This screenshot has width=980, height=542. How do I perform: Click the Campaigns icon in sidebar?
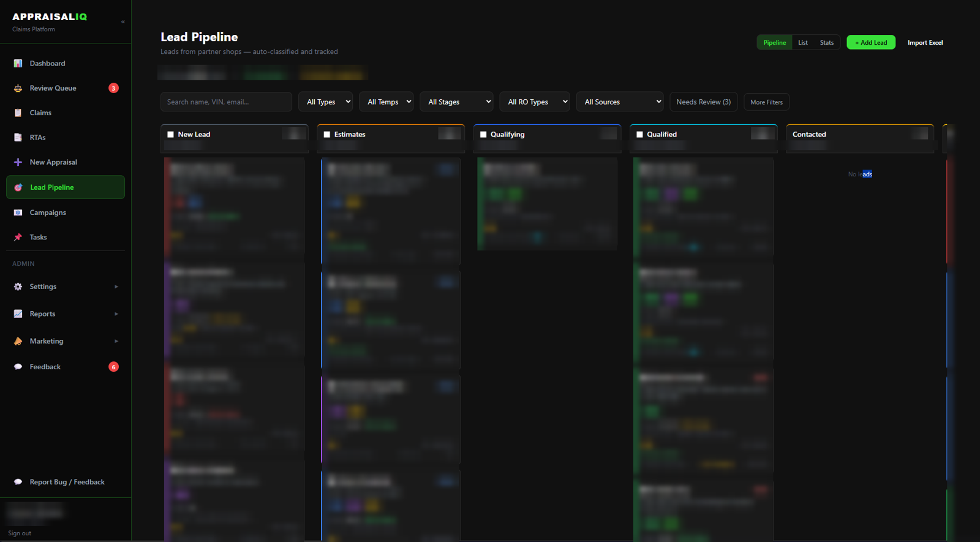(18, 213)
